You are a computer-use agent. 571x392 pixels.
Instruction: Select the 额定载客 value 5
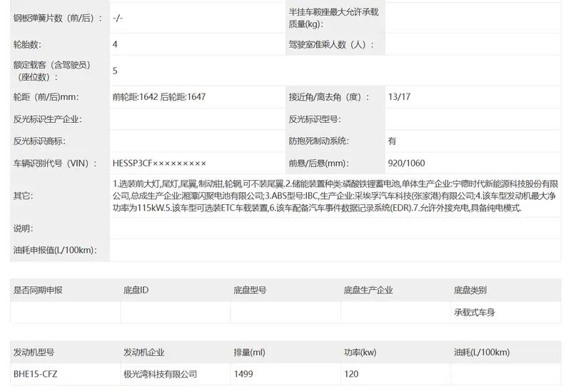(116, 71)
